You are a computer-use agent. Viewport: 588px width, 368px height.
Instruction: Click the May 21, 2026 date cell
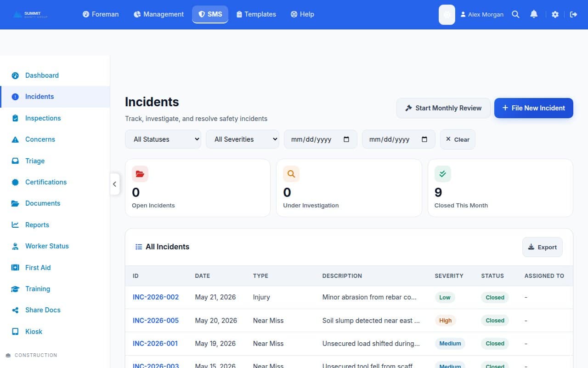(215, 297)
